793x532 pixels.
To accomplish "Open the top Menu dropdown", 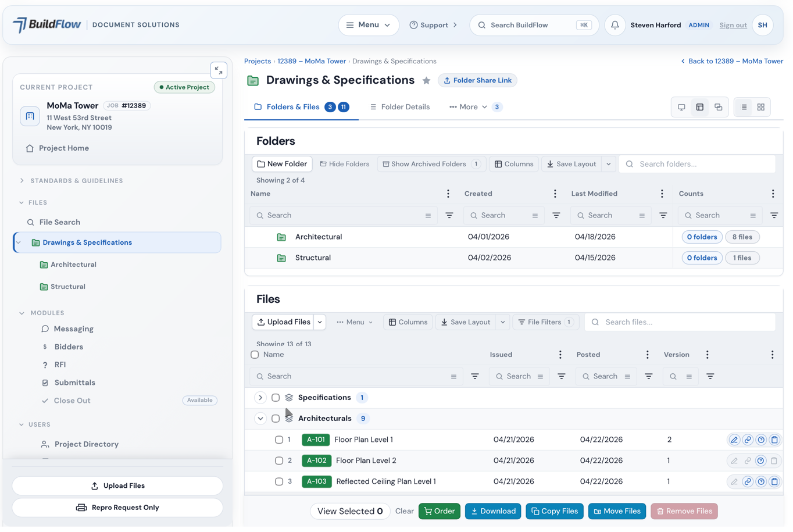I will [369, 25].
